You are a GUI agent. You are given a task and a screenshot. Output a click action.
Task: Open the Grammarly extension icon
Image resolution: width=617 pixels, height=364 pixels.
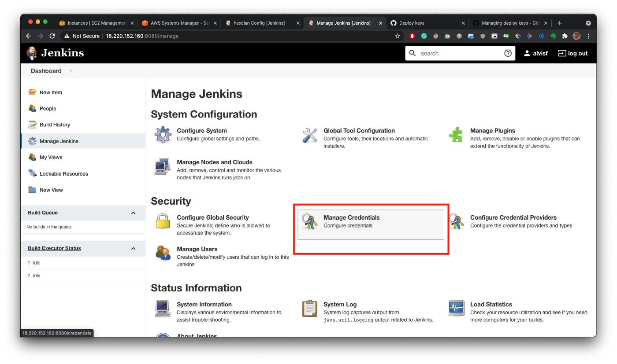424,36
